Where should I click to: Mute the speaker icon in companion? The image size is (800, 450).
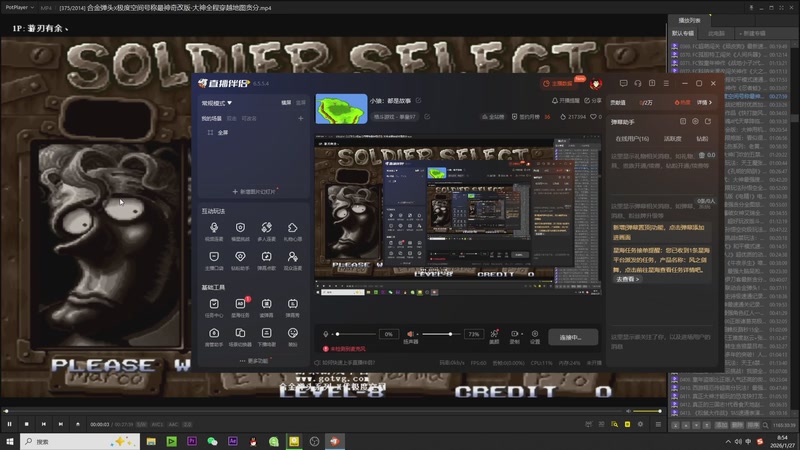(410, 334)
